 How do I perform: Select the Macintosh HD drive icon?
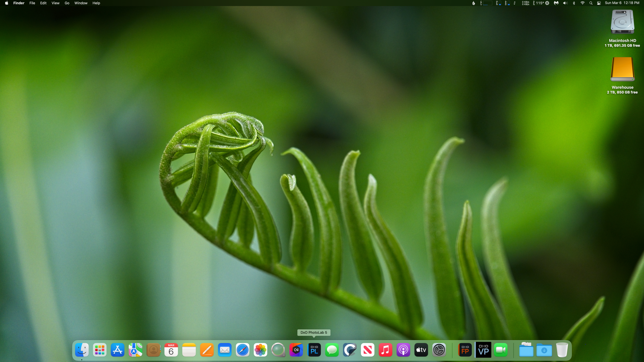pyautogui.click(x=622, y=22)
